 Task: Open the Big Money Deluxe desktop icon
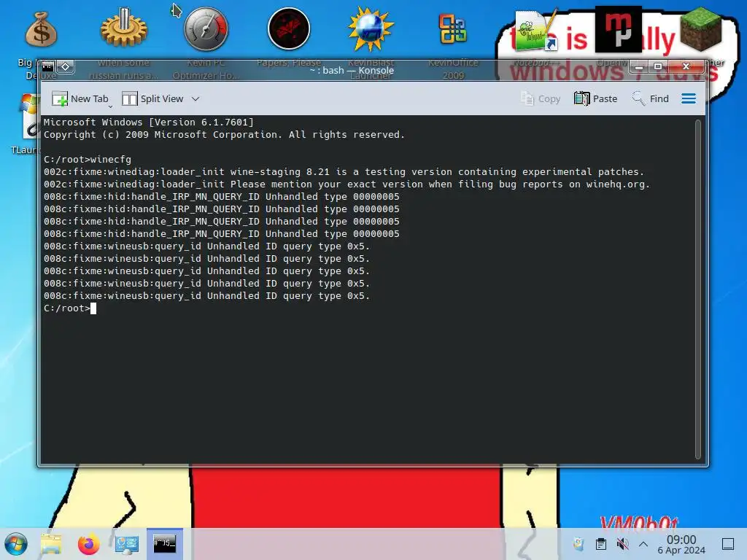[41, 29]
